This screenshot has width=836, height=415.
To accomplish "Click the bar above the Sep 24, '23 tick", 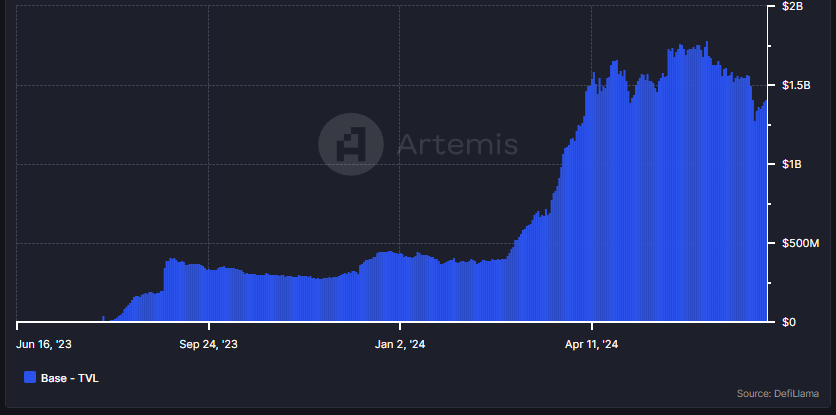I will (x=209, y=295).
